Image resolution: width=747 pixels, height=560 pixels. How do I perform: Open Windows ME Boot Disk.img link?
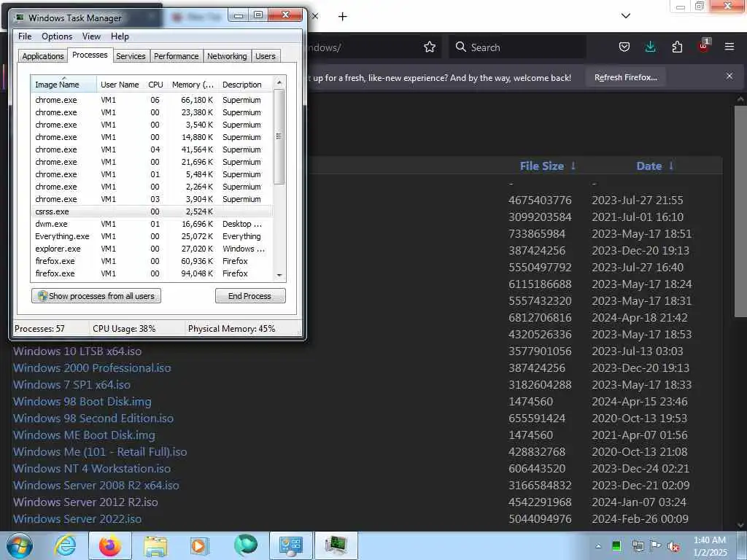click(84, 435)
